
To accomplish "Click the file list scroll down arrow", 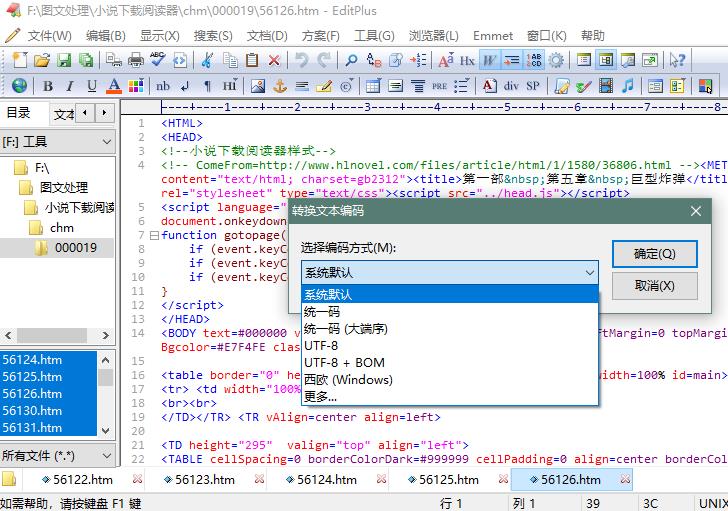I will click(105, 430).
